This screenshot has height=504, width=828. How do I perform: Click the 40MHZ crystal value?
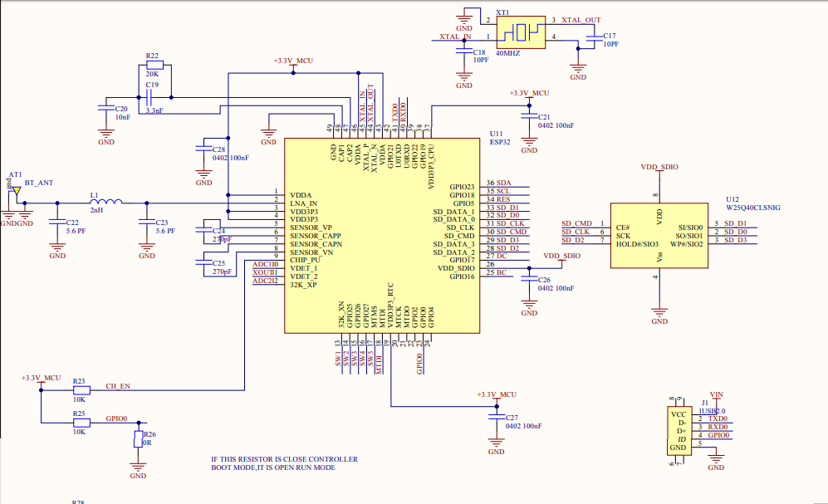point(508,53)
